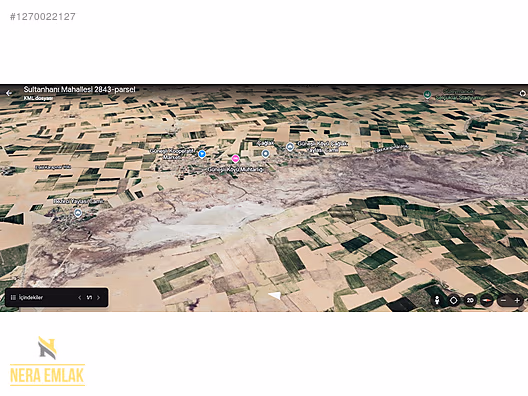
Task: Select the Bezirci Yaylası Camii pin
Action: click(x=78, y=213)
